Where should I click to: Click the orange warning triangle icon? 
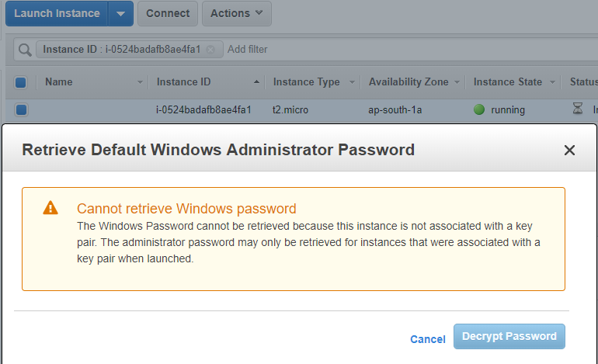[x=50, y=208]
